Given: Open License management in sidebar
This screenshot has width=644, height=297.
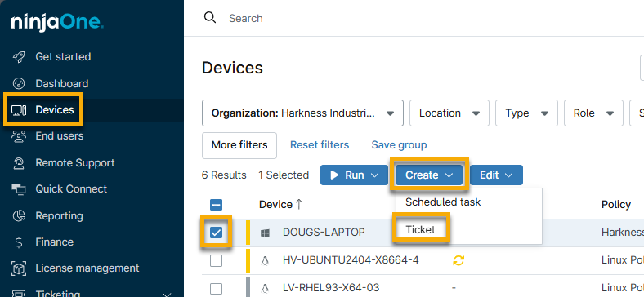Looking at the screenshot, I should click(x=87, y=268).
